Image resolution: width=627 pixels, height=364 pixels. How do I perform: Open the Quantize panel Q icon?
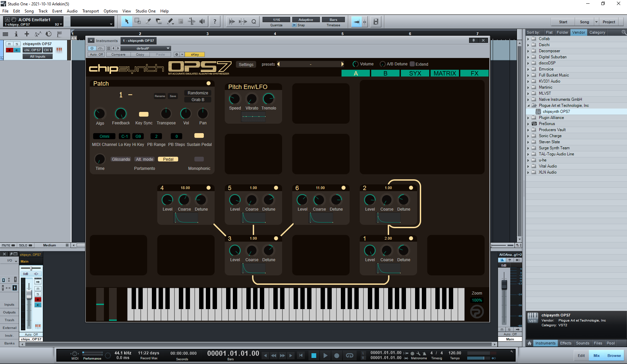tap(254, 22)
